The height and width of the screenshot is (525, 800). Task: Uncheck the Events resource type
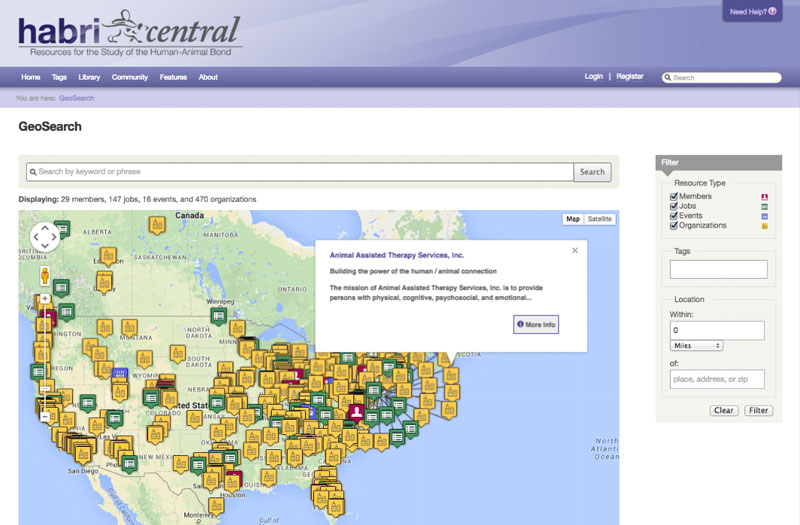tap(673, 216)
